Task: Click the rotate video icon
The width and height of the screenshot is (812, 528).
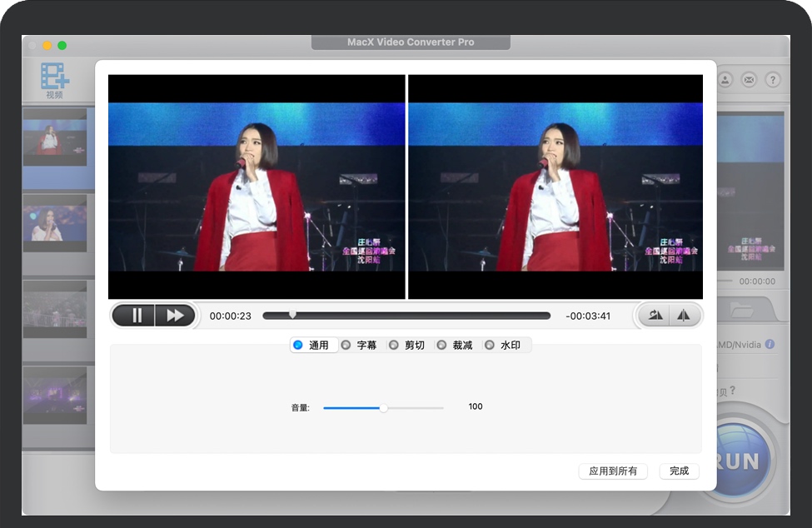Action: tap(655, 316)
